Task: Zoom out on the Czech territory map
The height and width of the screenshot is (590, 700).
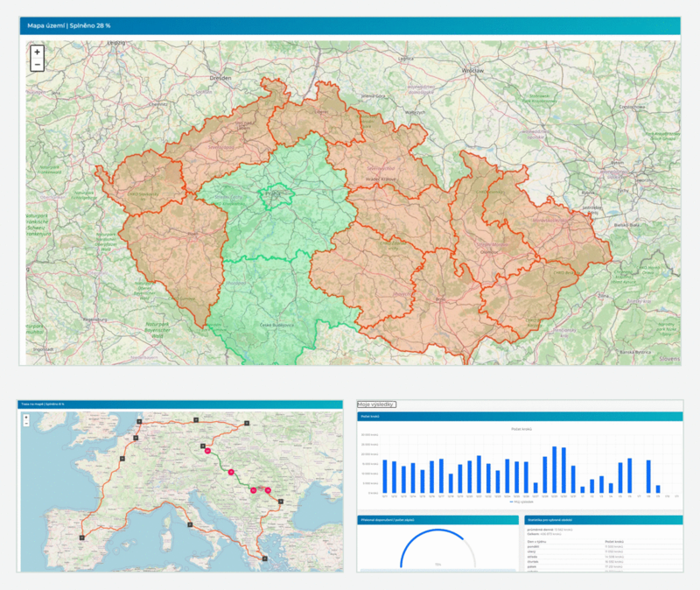Action: [37, 65]
